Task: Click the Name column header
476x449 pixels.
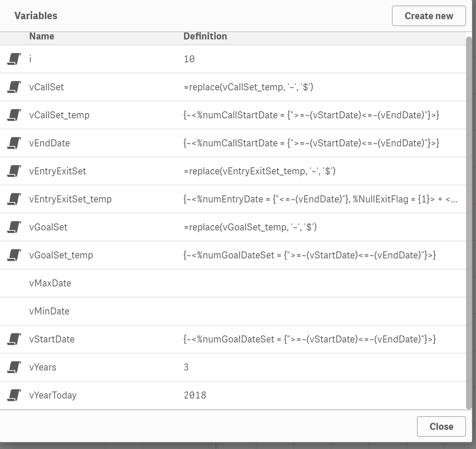Action: (41, 36)
